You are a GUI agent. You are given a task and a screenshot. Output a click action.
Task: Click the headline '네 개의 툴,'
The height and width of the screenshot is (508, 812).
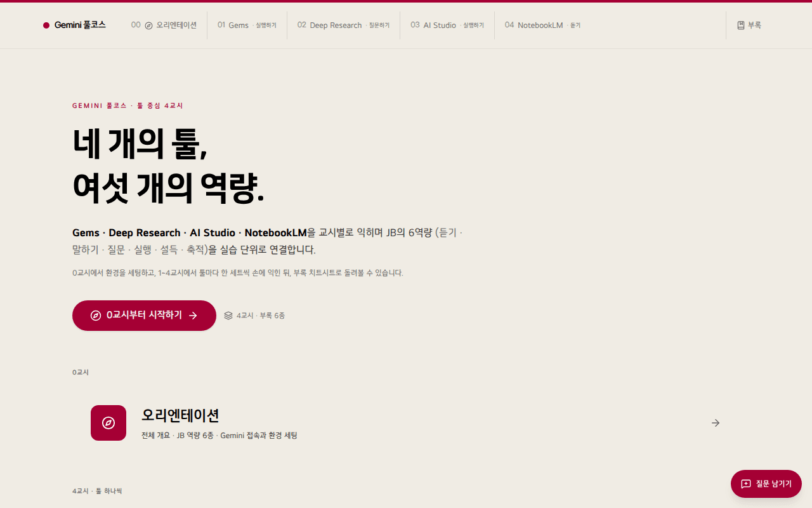pos(140,144)
